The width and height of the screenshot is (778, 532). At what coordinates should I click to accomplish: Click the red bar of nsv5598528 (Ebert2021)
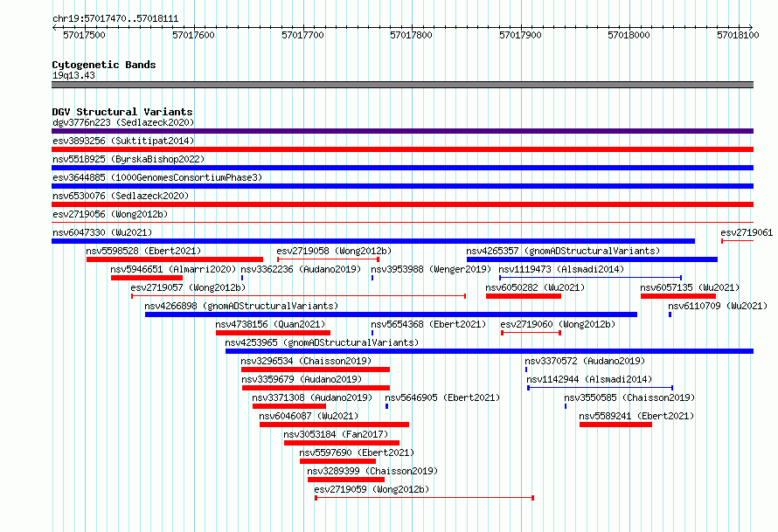point(175,259)
